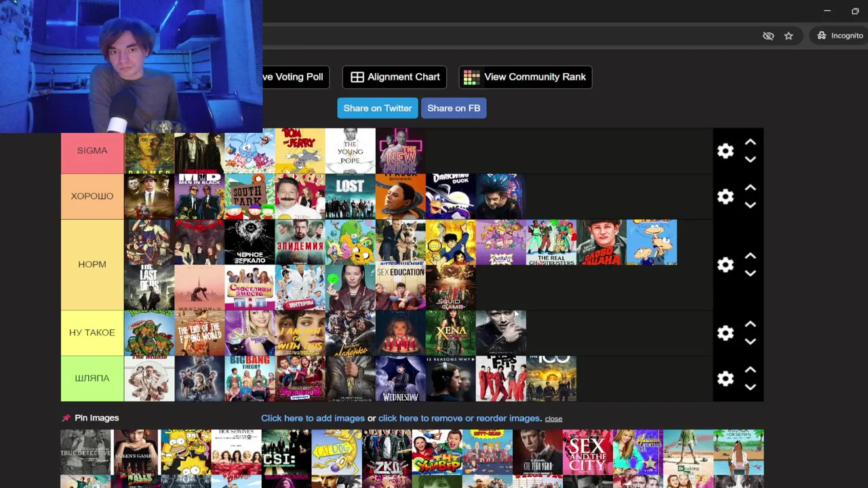This screenshot has width=868, height=488.
Task: Click here to add images link
Action: tap(313, 418)
